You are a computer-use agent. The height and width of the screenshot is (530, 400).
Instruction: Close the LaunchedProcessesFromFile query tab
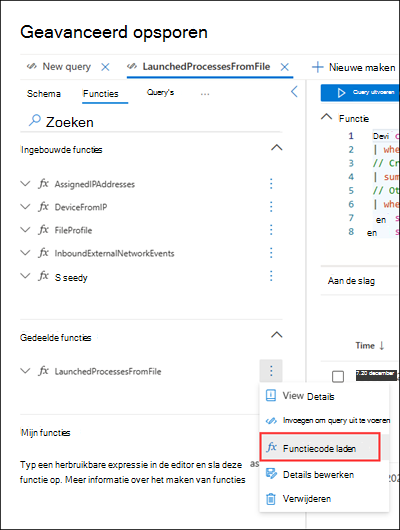click(x=285, y=67)
